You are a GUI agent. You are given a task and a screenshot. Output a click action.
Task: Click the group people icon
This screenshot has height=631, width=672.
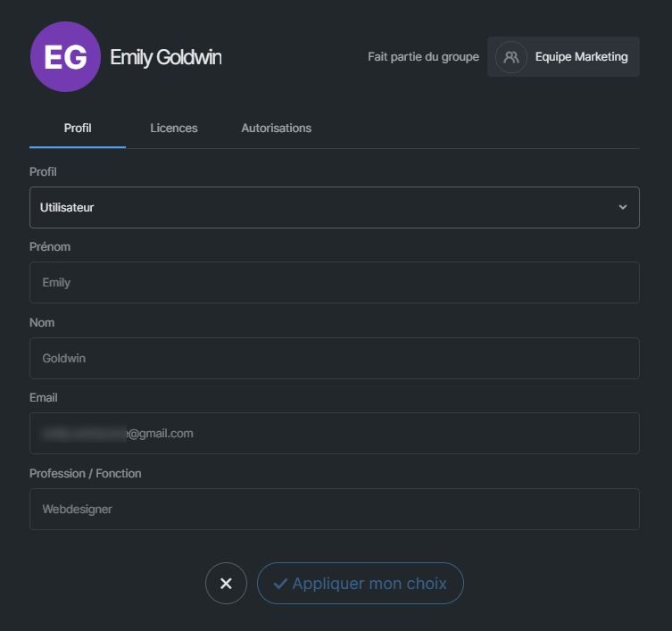coord(511,57)
